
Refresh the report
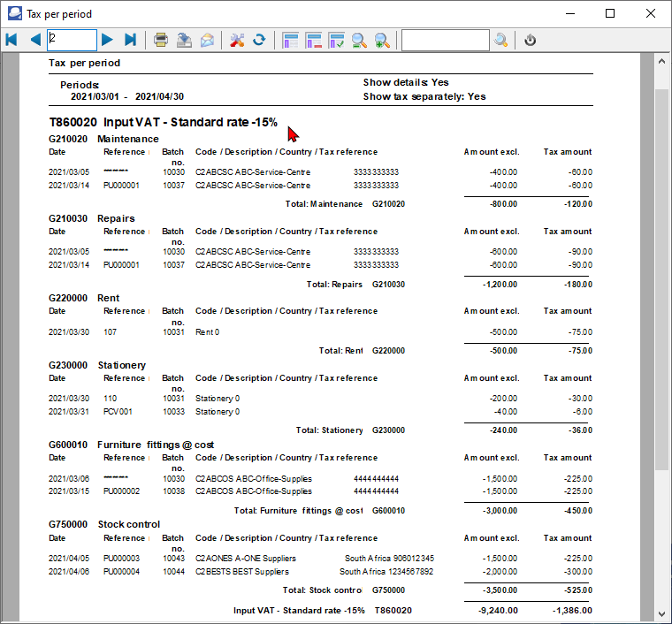click(259, 40)
